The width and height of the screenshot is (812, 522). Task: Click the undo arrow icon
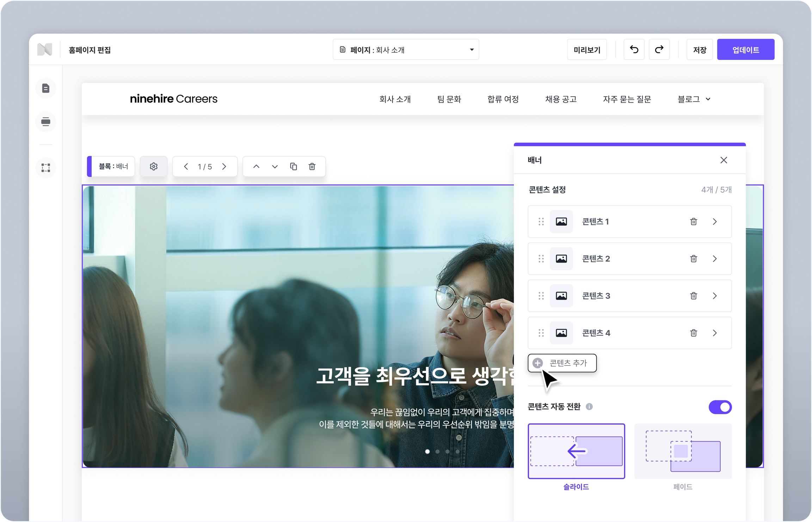point(634,50)
